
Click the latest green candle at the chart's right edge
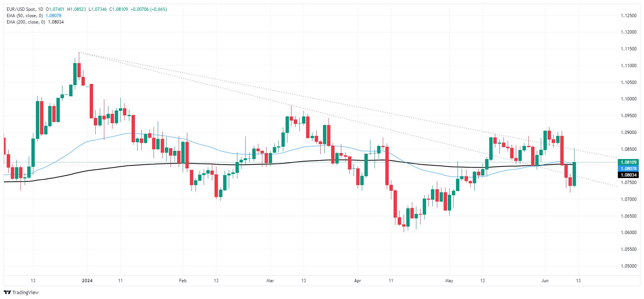(x=574, y=174)
